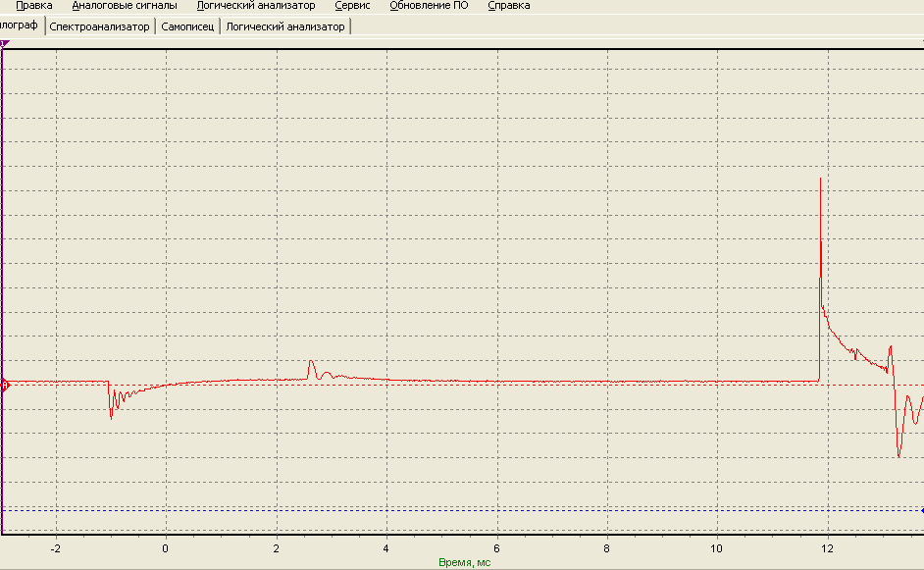The image size is (924, 570).
Task: Click the red channel A zero-level marker
Action: (x=5, y=386)
